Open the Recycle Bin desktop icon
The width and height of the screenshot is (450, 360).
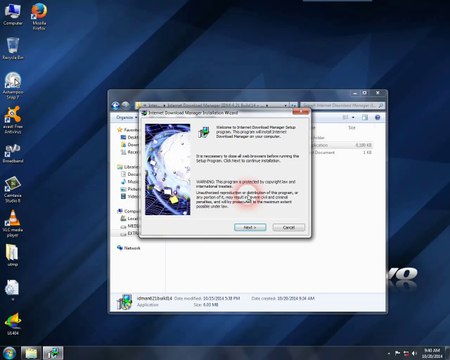click(13, 49)
